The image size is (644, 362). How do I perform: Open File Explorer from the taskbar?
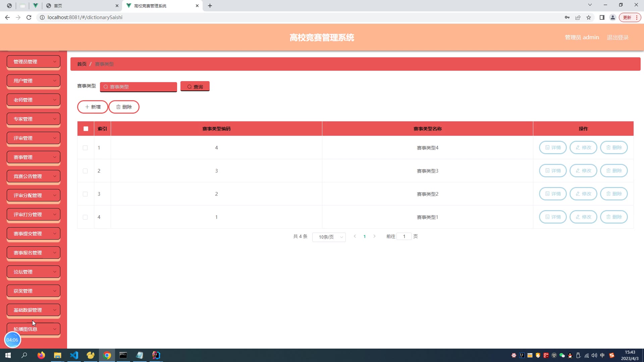click(x=58, y=355)
